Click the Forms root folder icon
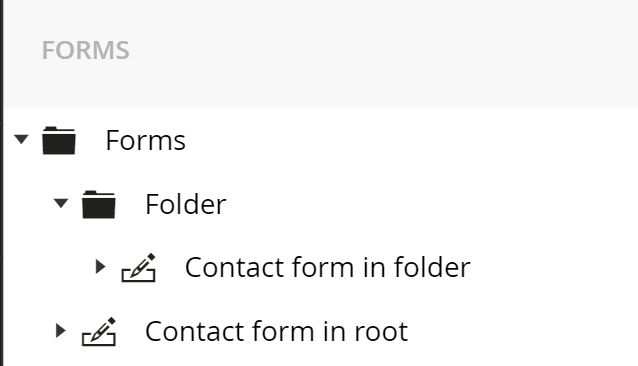Viewport: 638px width, 366px height. (x=59, y=141)
